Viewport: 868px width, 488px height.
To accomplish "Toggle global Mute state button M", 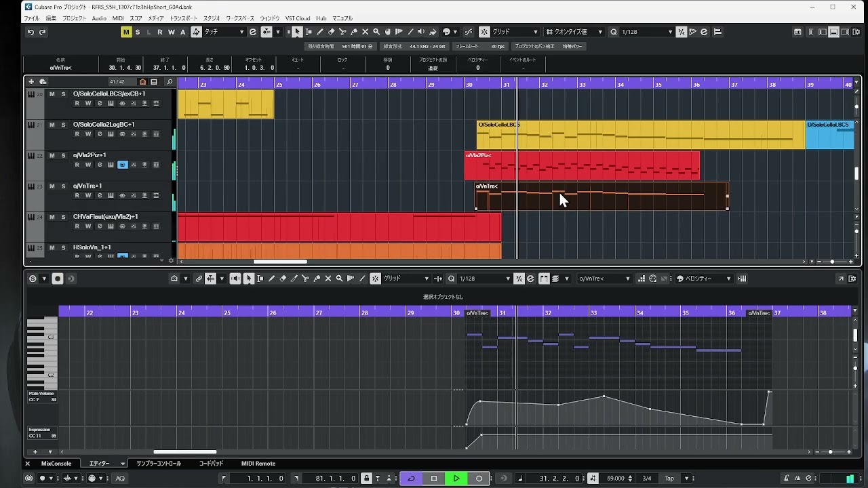I will [126, 32].
